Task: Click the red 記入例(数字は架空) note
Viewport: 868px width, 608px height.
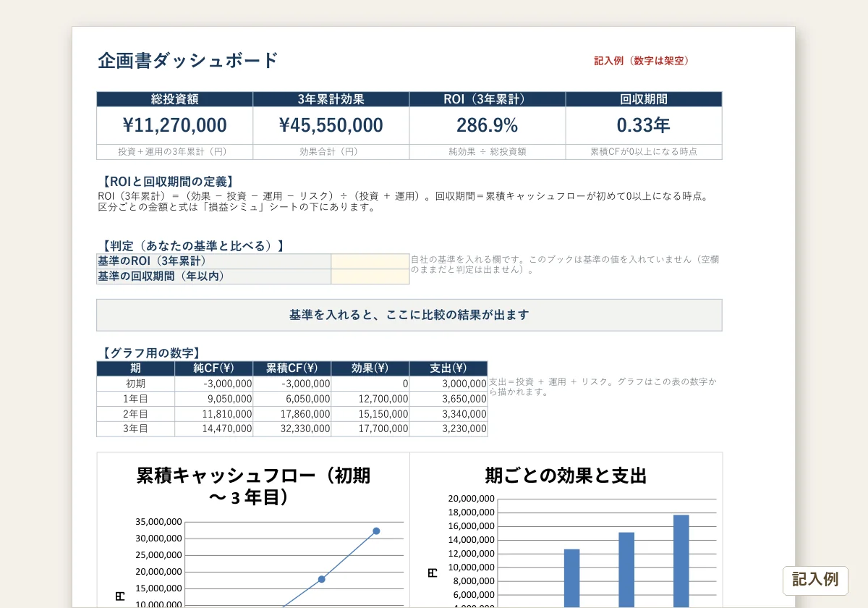Action: pos(642,61)
